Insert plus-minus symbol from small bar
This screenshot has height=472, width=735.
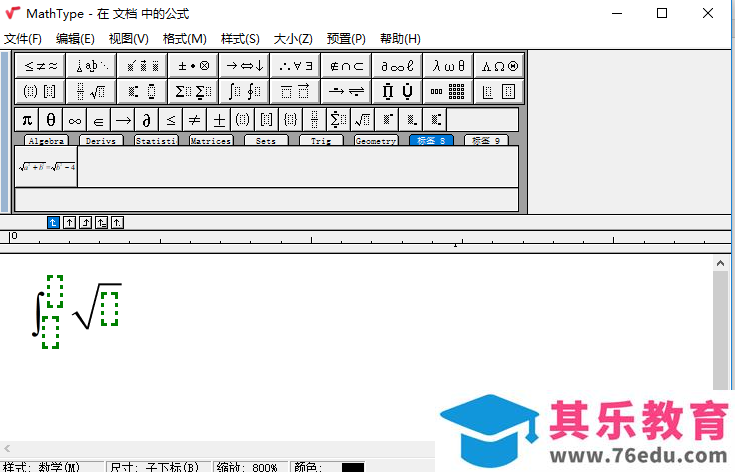[x=218, y=120]
